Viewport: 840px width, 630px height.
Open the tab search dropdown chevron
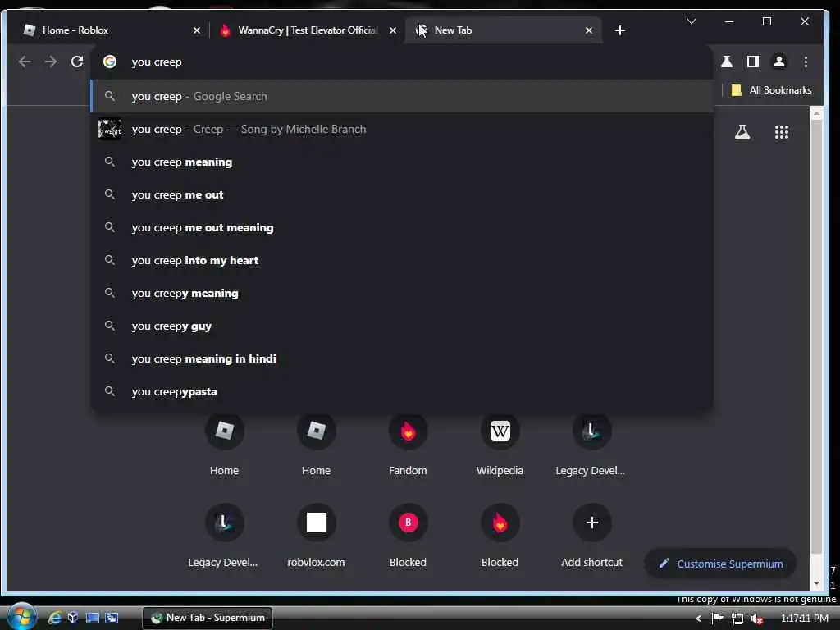[x=691, y=21]
